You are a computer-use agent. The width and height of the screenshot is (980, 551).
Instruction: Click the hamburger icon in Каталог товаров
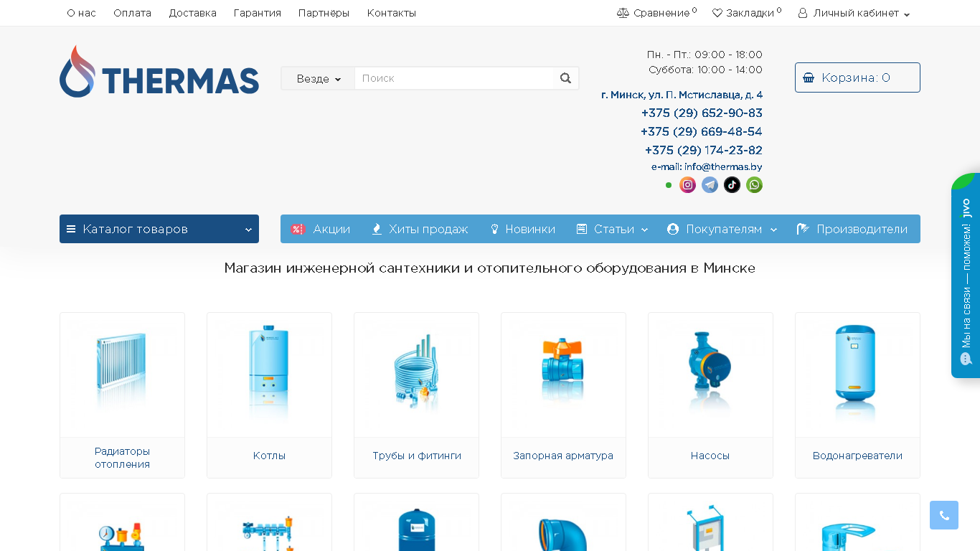pyautogui.click(x=71, y=229)
